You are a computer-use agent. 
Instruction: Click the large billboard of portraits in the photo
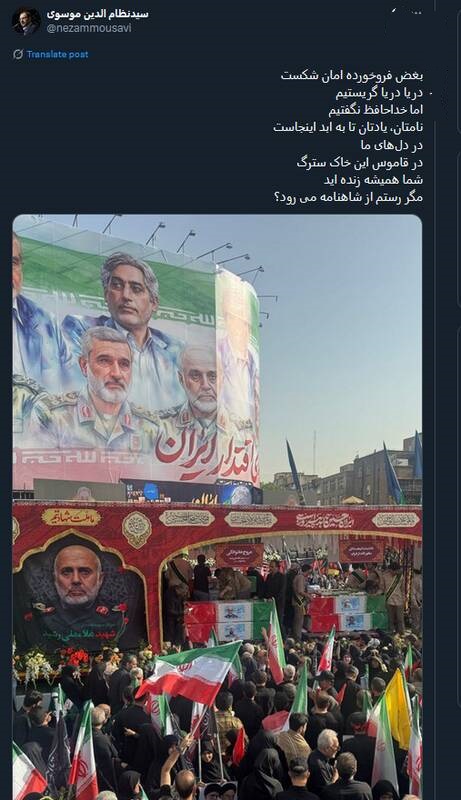pyautogui.click(x=136, y=357)
